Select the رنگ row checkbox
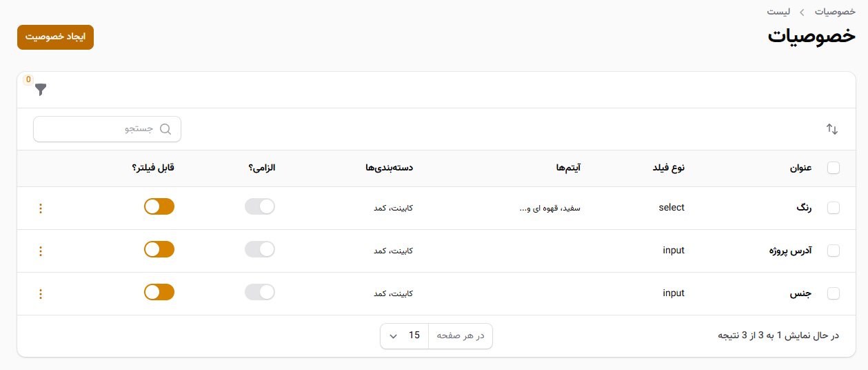868x370 pixels. pyautogui.click(x=834, y=208)
